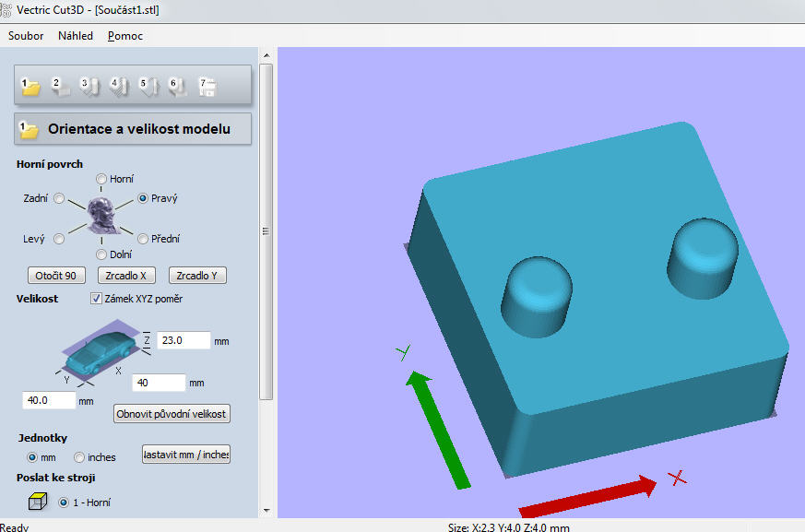Image resolution: width=805 pixels, height=532 pixels.
Task: Jump to step 3 toolpath icon
Action: click(x=89, y=87)
